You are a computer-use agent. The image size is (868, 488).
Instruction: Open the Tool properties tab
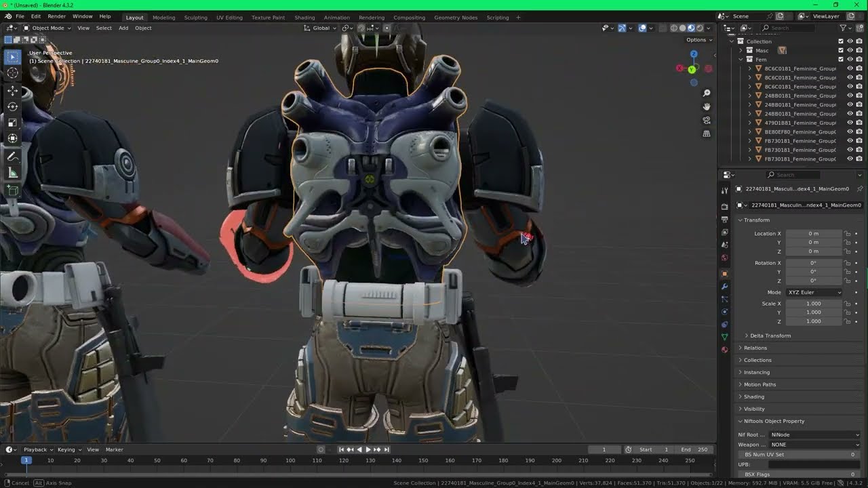[724, 191]
